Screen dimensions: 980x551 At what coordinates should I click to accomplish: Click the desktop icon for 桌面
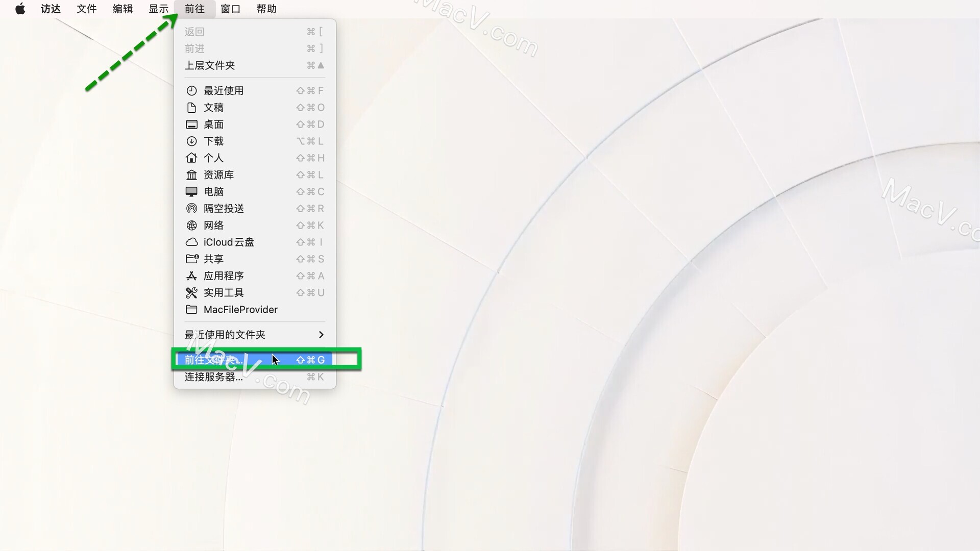click(191, 124)
